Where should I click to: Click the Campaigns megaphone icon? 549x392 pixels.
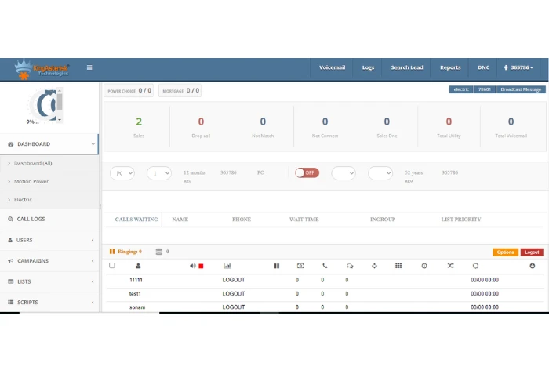pyautogui.click(x=10, y=261)
